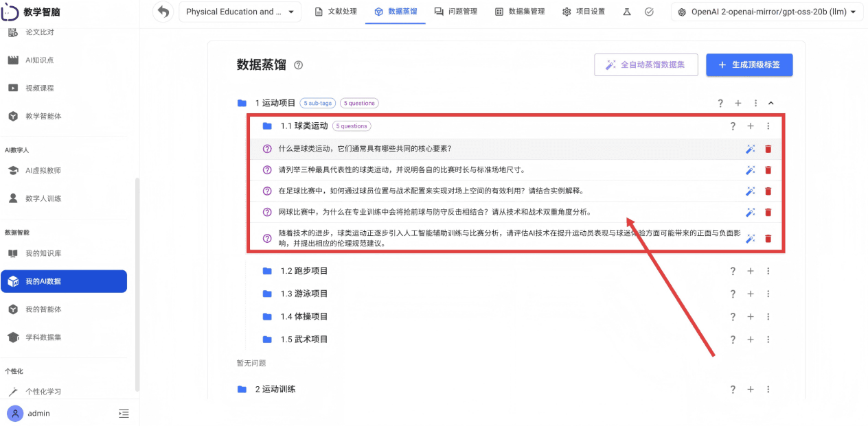Click the 5 sub-tags badge

pyautogui.click(x=318, y=103)
